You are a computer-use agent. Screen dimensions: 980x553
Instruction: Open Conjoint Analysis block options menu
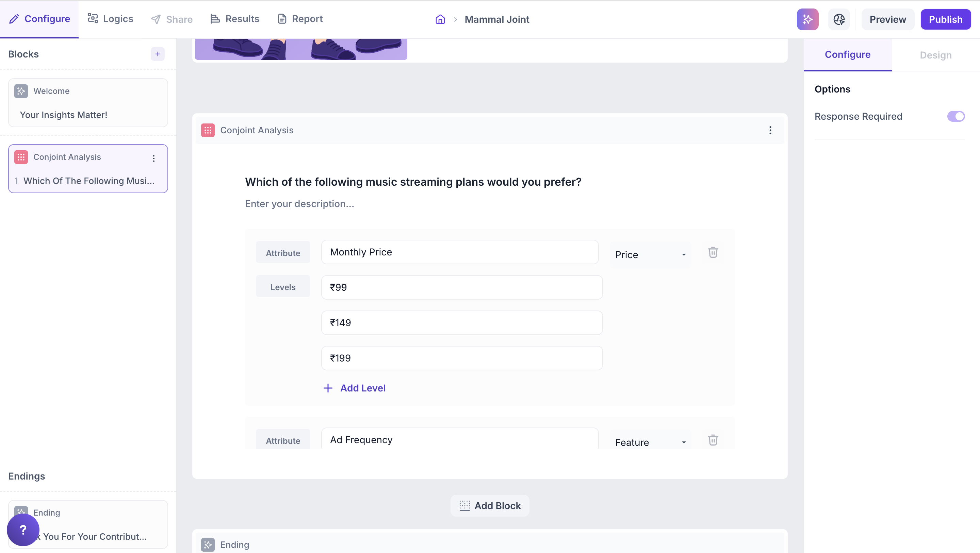pyautogui.click(x=770, y=131)
